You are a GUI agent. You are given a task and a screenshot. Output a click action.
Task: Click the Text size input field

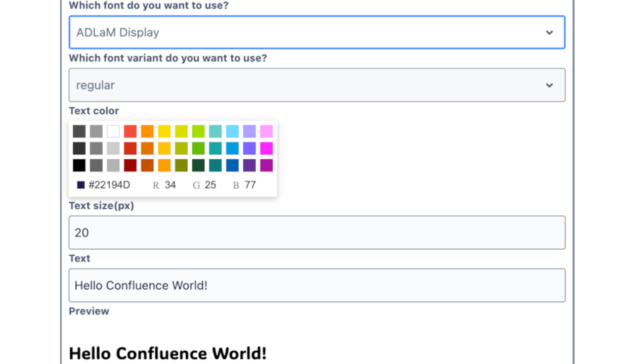317,233
